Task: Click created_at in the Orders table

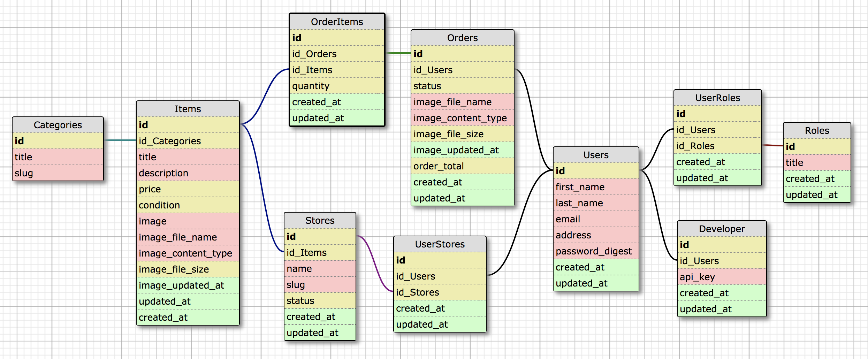Action: coord(463,182)
